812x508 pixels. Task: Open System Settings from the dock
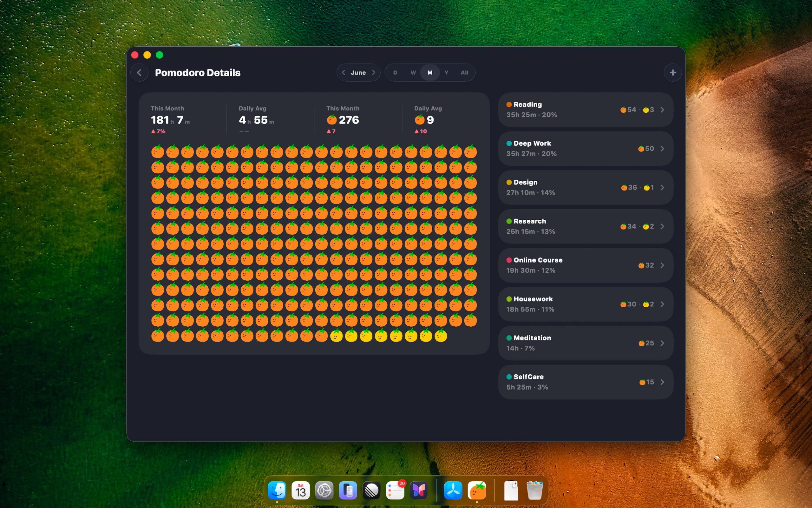coord(324,491)
